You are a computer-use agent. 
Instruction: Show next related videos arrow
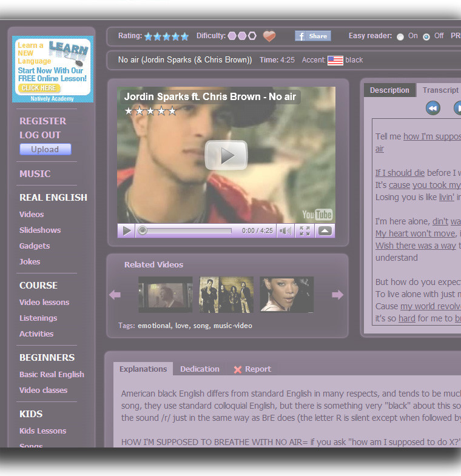[x=338, y=295]
